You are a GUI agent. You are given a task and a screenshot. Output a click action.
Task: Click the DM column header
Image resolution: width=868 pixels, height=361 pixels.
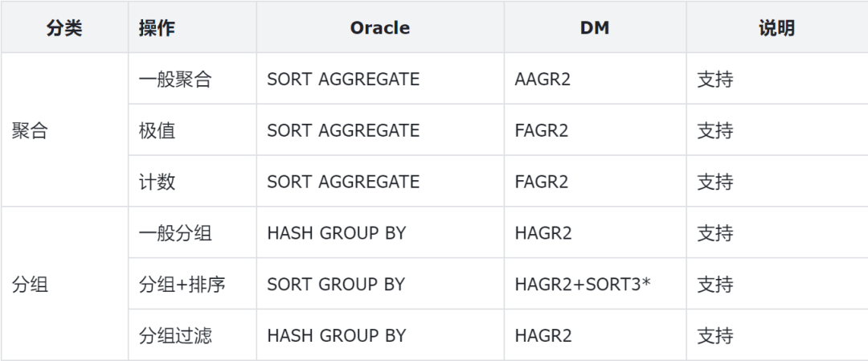pos(595,28)
